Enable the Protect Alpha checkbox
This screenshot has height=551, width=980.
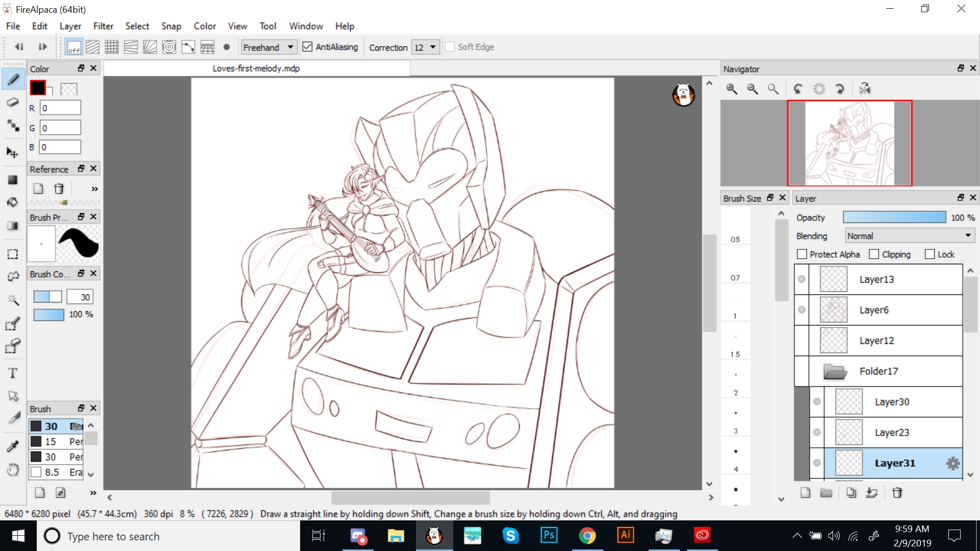click(802, 254)
